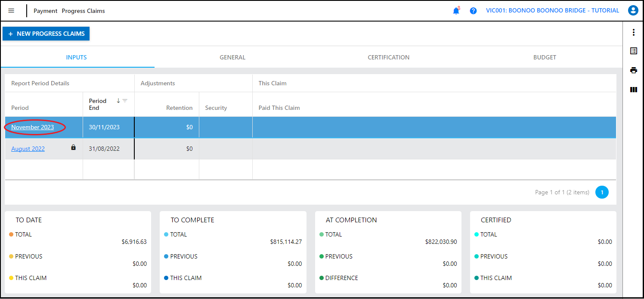Click the green AT COMPLETION TOTAL swatch
This screenshot has width=644, height=299.
322,234
